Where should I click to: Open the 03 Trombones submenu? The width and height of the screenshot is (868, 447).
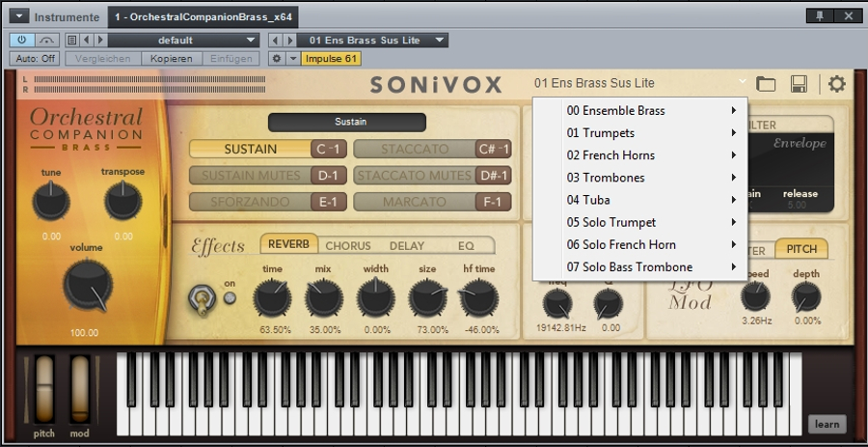[x=640, y=178]
